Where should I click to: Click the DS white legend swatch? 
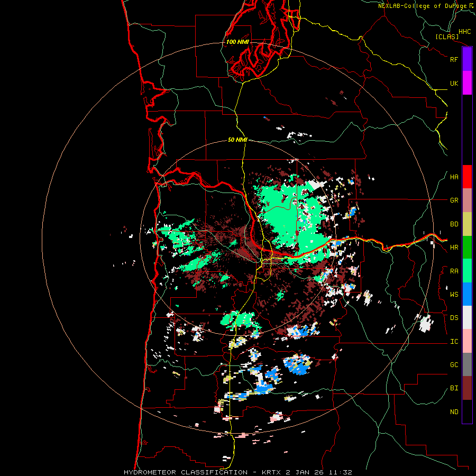467,317
